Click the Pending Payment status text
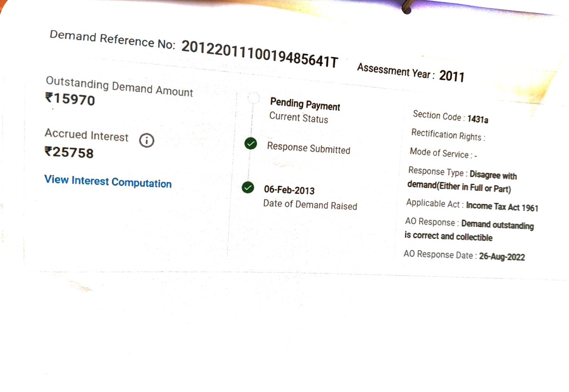The height and width of the screenshot is (392, 569). pos(305,104)
